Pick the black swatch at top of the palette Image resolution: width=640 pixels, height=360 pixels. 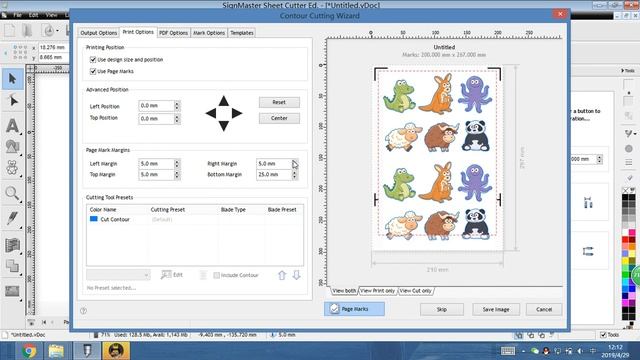click(625, 197)
